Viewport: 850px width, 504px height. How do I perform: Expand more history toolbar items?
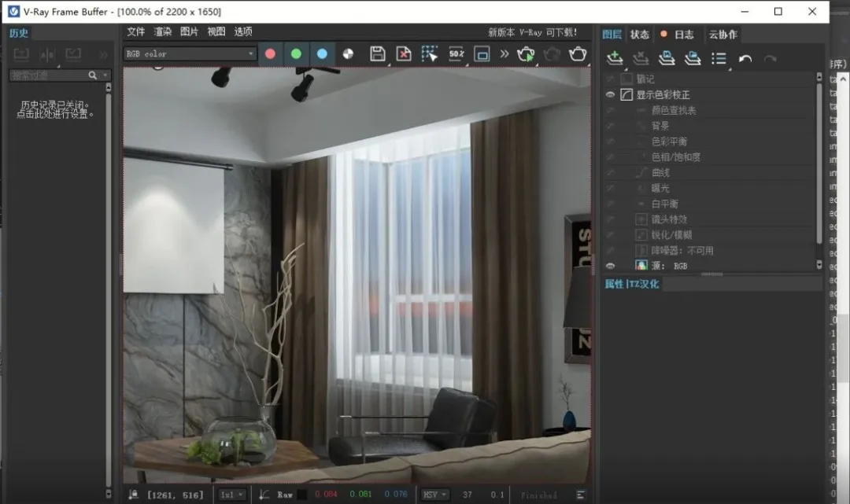pos(103,54)
